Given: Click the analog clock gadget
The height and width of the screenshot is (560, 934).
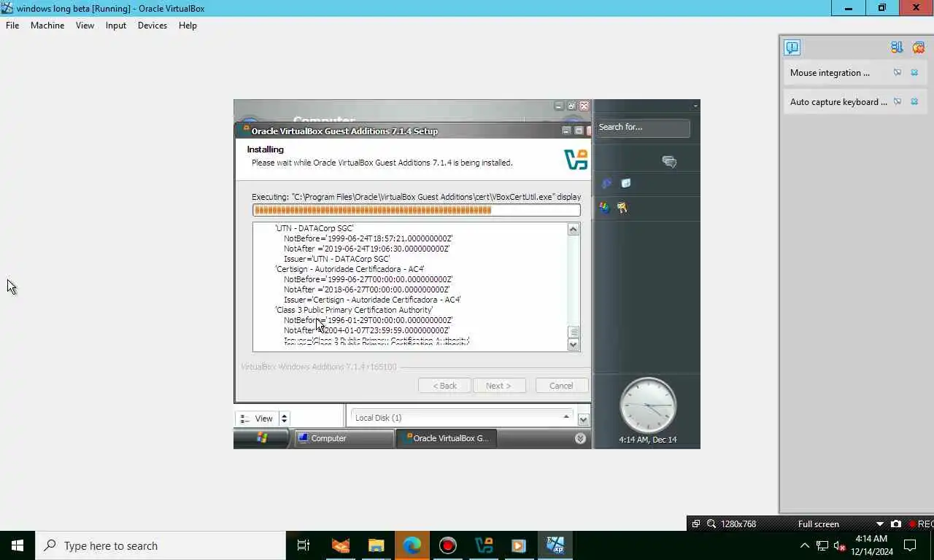Looking at the screenshot, I should (647, 405).
